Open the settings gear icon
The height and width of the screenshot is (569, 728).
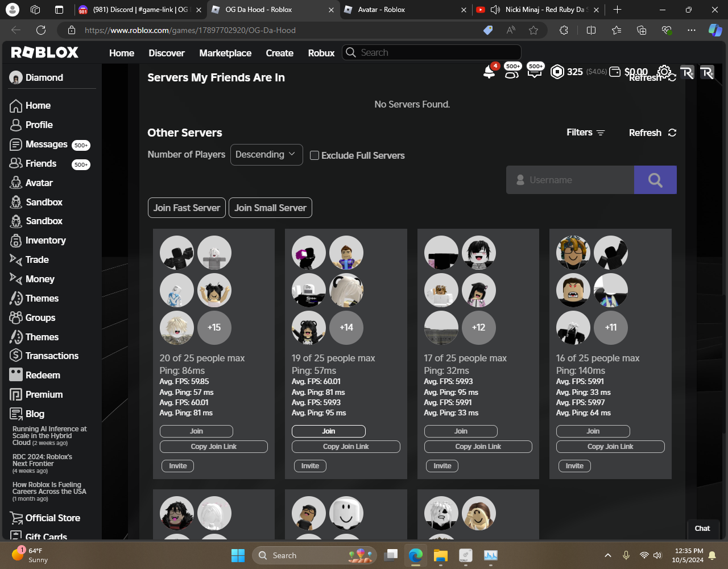[x=664, y=72]
